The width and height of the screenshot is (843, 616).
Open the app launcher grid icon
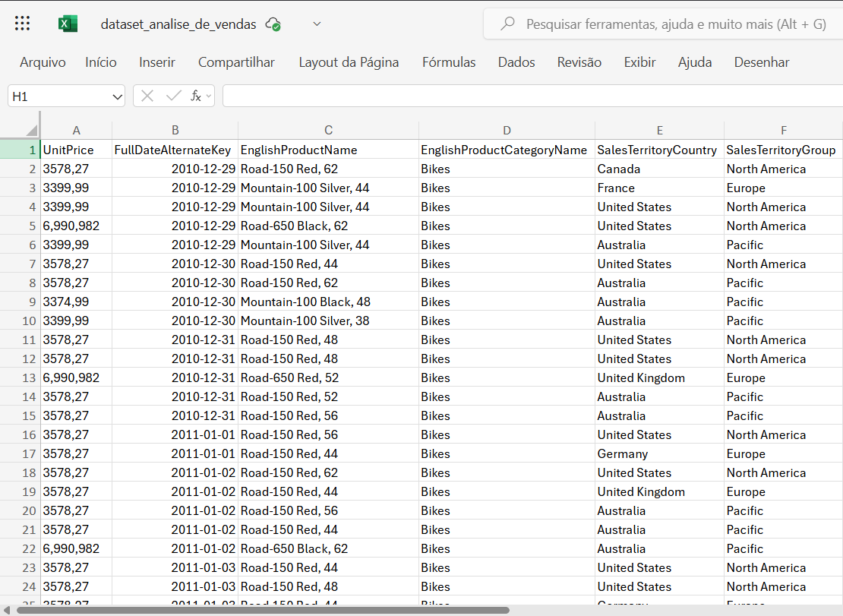[x=22, y=23]
